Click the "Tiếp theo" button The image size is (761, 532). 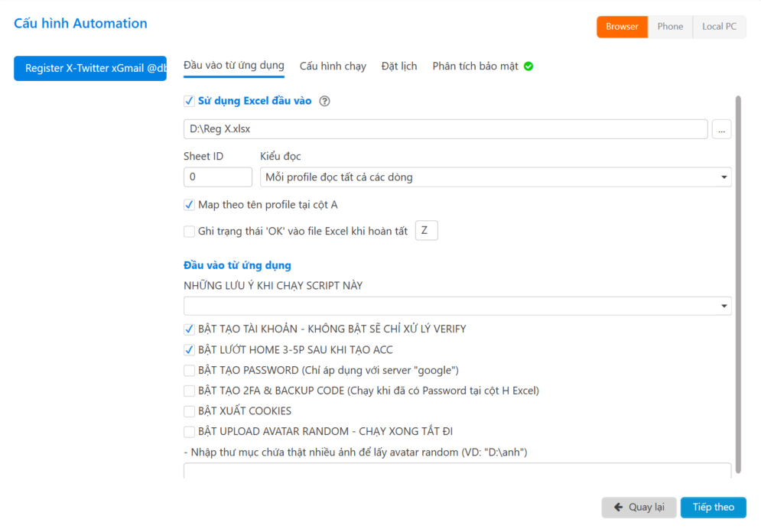coord(713,508)
